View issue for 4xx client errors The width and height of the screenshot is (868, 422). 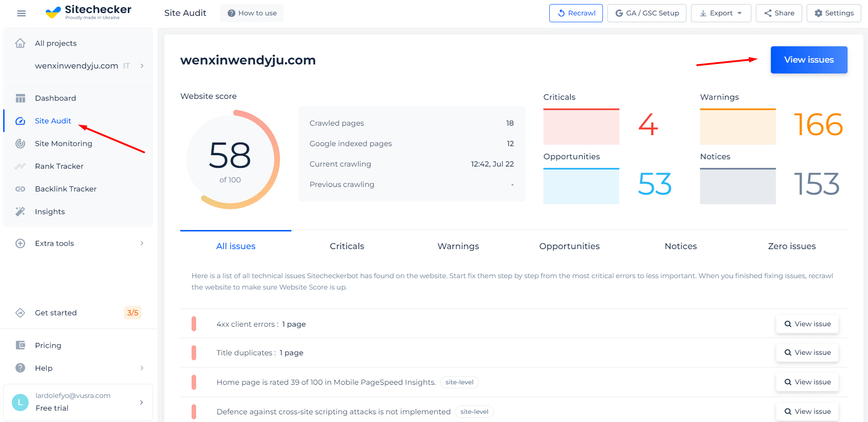pos(807,324)
